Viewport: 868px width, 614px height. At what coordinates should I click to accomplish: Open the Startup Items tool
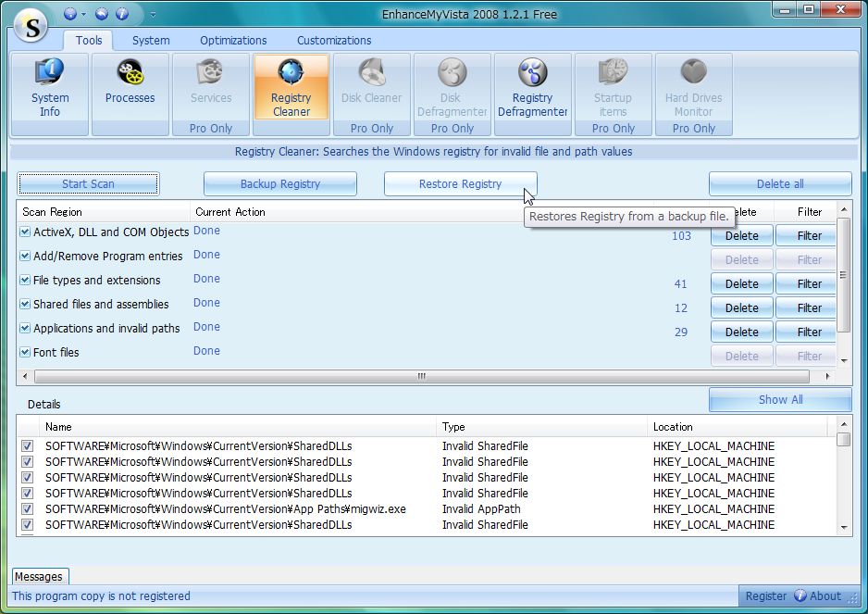click(x=613, y=94)
